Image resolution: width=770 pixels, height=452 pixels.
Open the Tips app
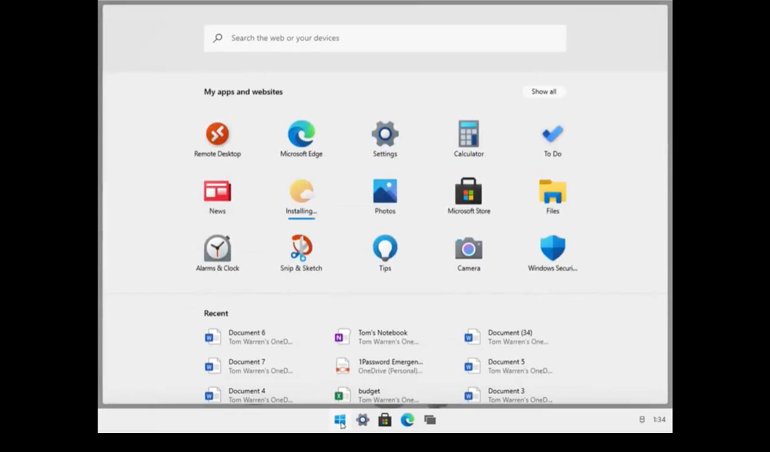385,248
